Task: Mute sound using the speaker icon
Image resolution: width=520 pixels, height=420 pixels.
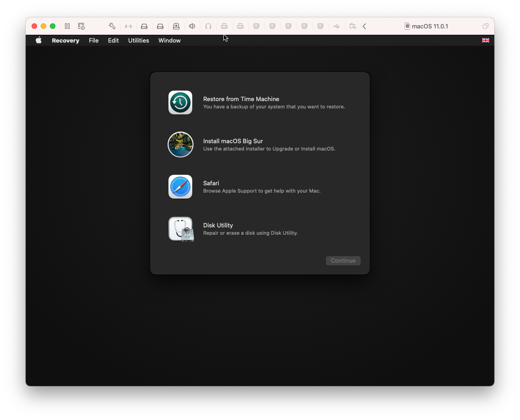Action: pyautogui.click(x=192, y=26)
